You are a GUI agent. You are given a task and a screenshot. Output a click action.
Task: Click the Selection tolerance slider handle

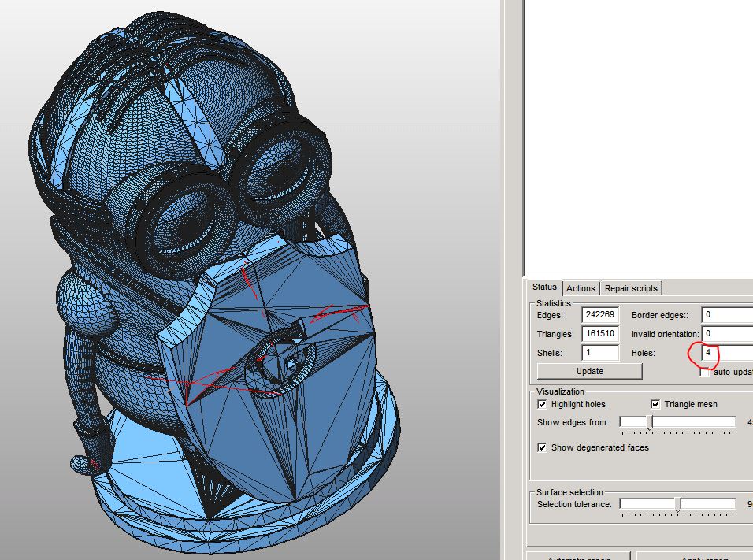(x=678, y=504)
